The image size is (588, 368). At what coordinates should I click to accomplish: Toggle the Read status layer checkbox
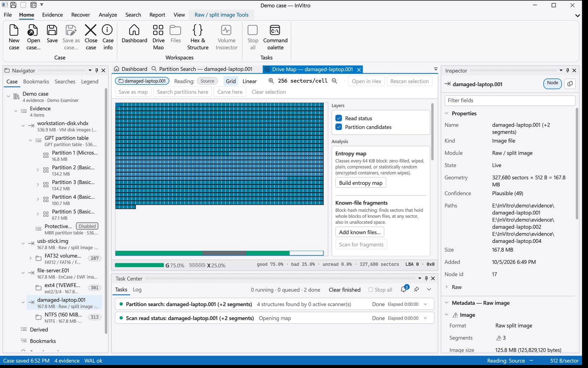coord(339,118)
